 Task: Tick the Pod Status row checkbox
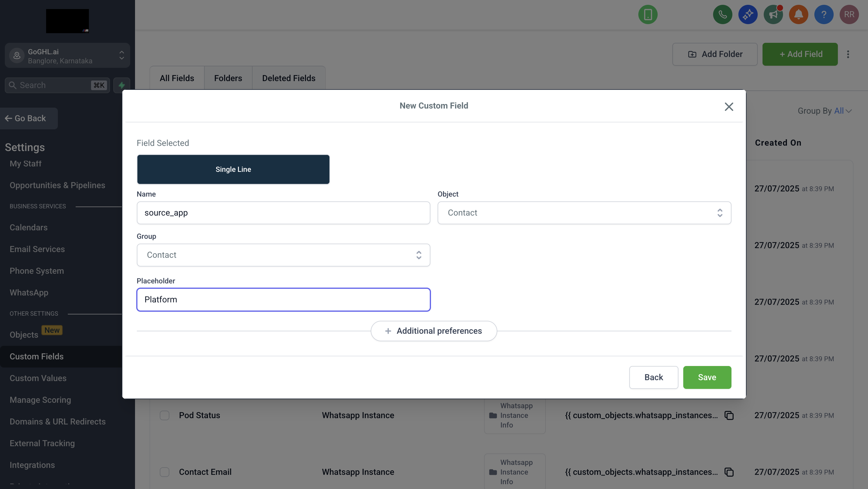(x=165, y=415)
